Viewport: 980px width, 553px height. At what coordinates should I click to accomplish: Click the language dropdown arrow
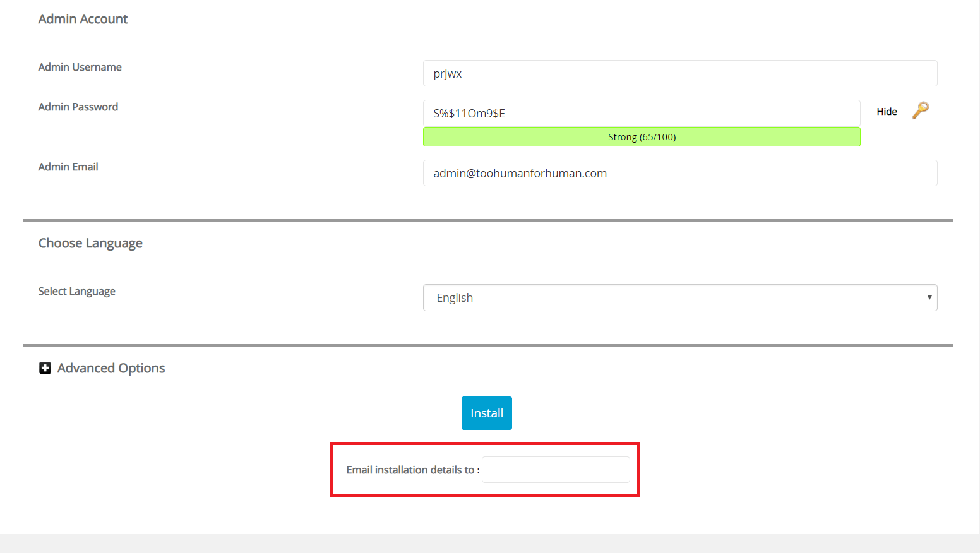tap(929, 298)
